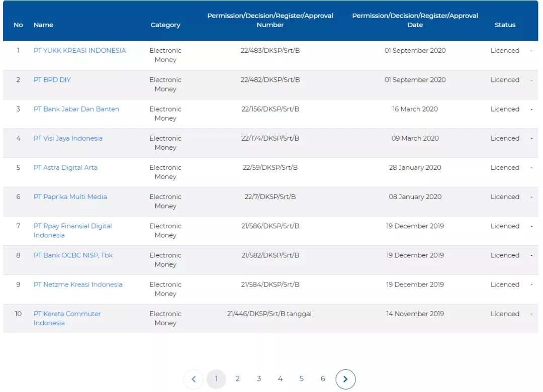
Task: Open PT YUKK KREASI INDONESIA link
Action: [x=79, y=51]
